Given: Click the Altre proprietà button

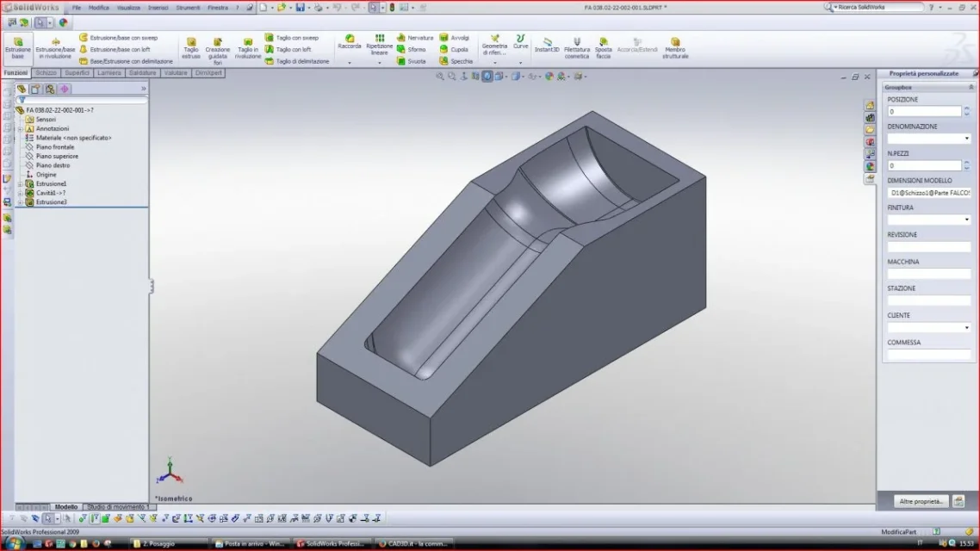Looking at the screenshot, I should [x=921, y=501].
